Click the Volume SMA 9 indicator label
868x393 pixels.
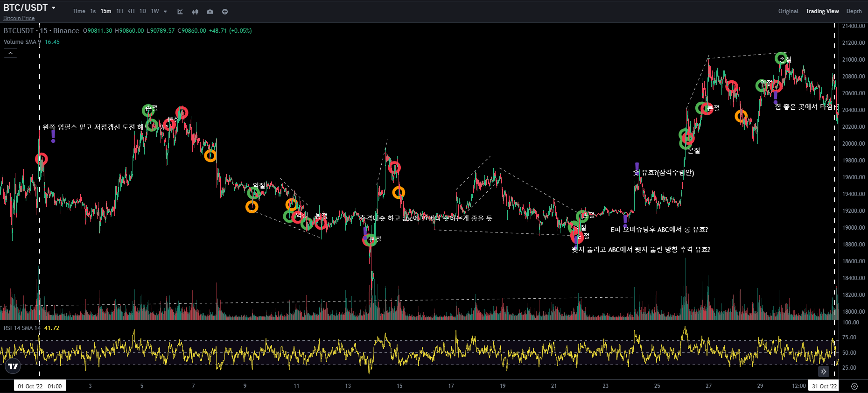tap(22, 42)
